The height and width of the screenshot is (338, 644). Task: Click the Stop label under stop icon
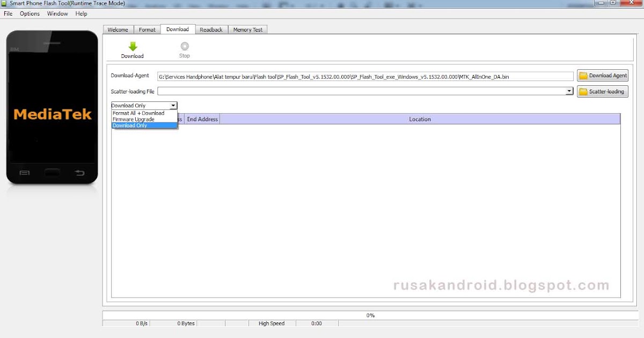tap(184, 55)
